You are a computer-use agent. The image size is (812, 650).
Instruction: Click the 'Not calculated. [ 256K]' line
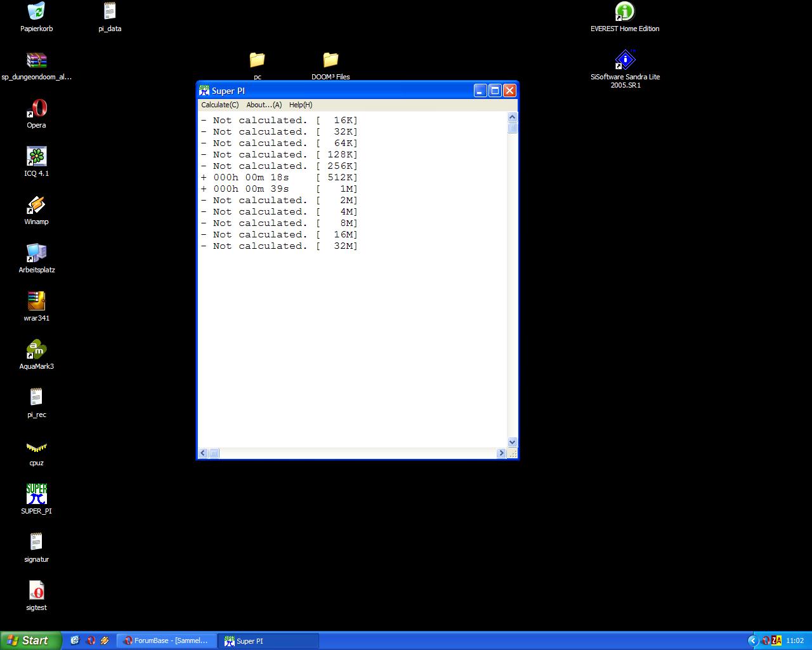click(279, 166)
